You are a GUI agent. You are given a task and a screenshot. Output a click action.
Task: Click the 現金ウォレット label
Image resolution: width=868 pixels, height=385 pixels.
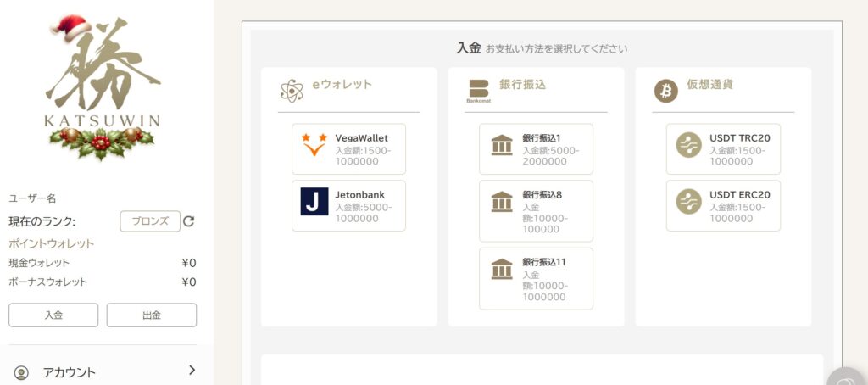coord(39,263)
